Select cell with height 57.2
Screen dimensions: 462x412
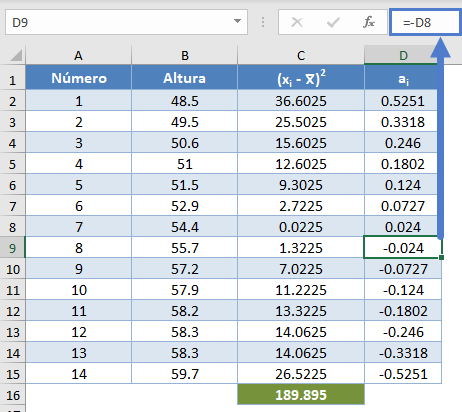tap(185, 269)
